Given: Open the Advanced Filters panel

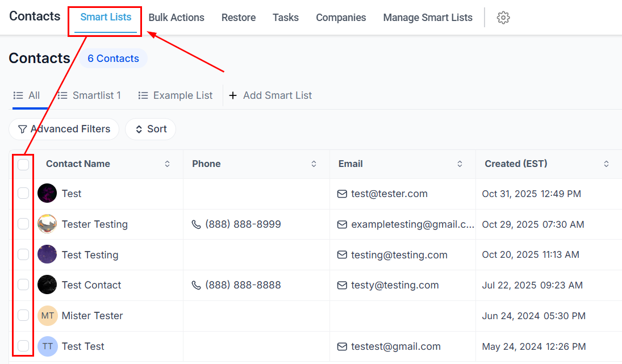Looking at the screenshot, I should click(64, 129).
